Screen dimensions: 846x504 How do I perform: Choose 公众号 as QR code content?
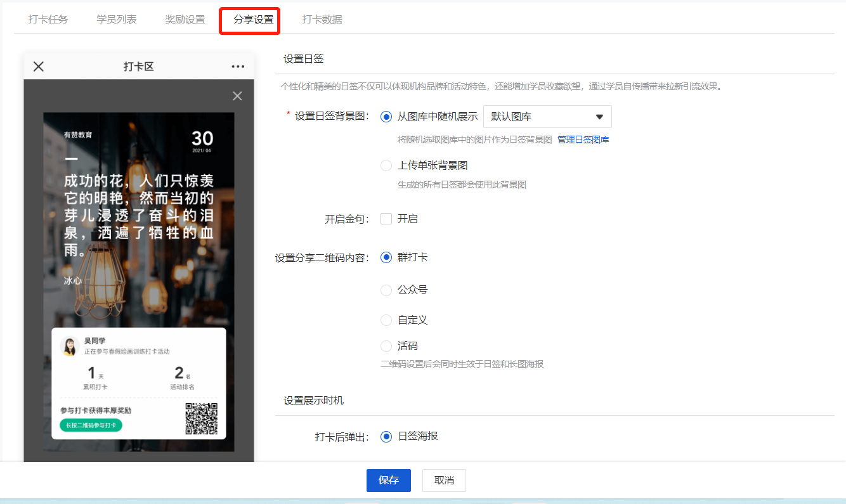pyautogui.click(x=386, y=290)
